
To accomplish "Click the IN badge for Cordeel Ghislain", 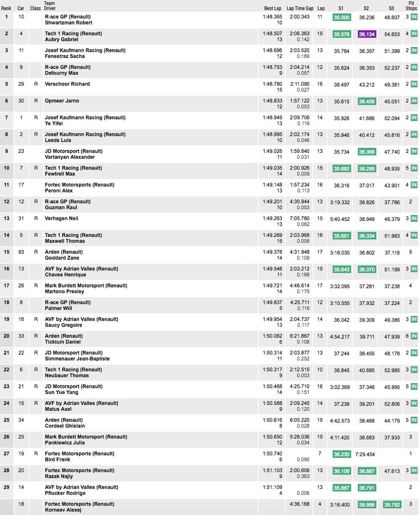I will click(x=414, y=420).
